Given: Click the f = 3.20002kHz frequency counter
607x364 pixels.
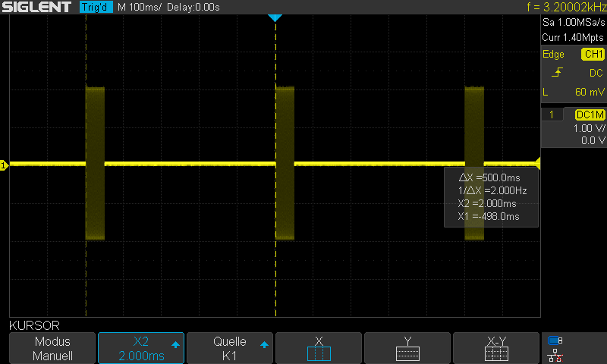Looking at the screenshot, I should point(566,7).
